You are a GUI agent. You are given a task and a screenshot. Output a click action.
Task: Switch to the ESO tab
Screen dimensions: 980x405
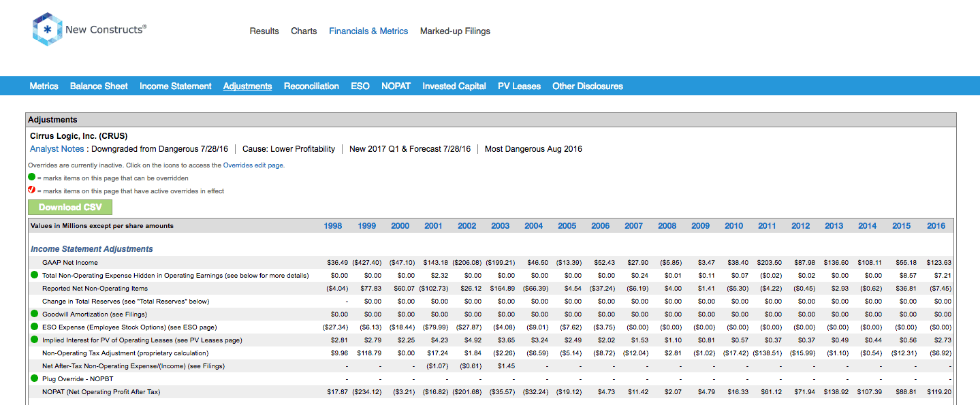[x=360, y=86]
